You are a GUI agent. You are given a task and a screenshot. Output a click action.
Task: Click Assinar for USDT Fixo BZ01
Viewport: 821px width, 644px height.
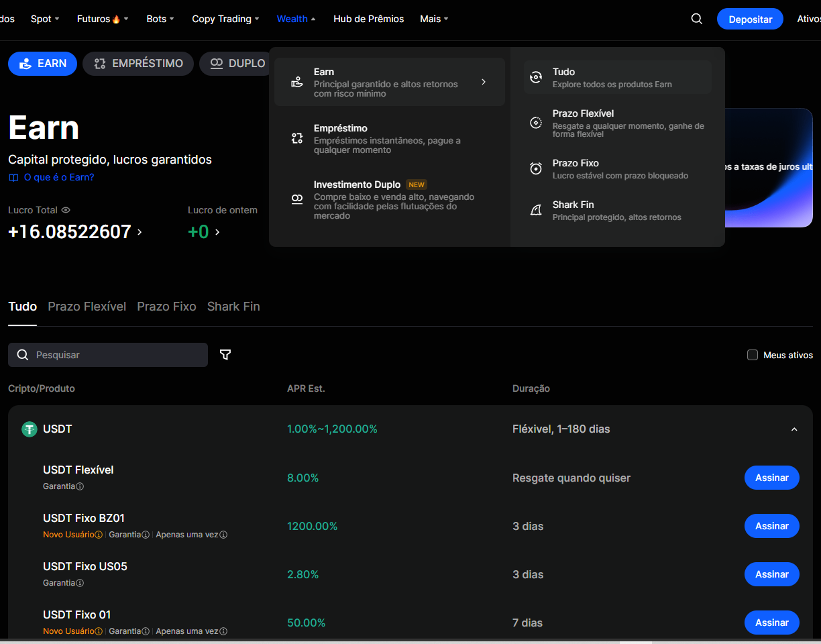(x=772, y=526)
